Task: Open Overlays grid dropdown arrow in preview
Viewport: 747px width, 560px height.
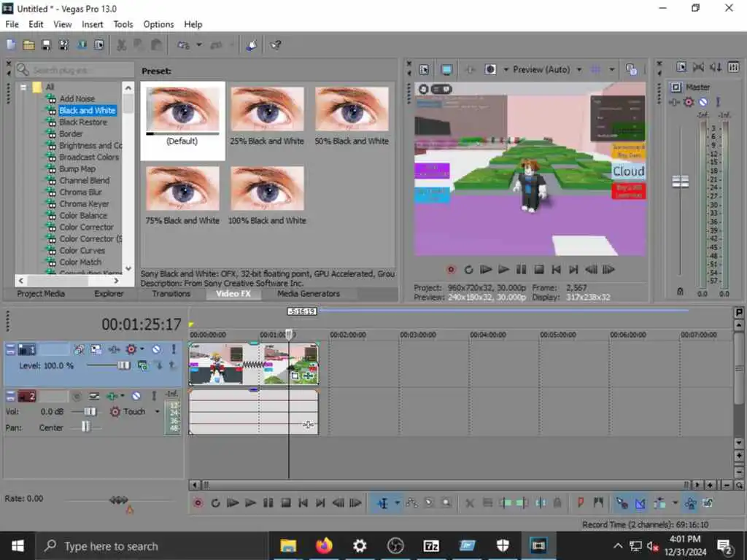Action: click(612, 70)
